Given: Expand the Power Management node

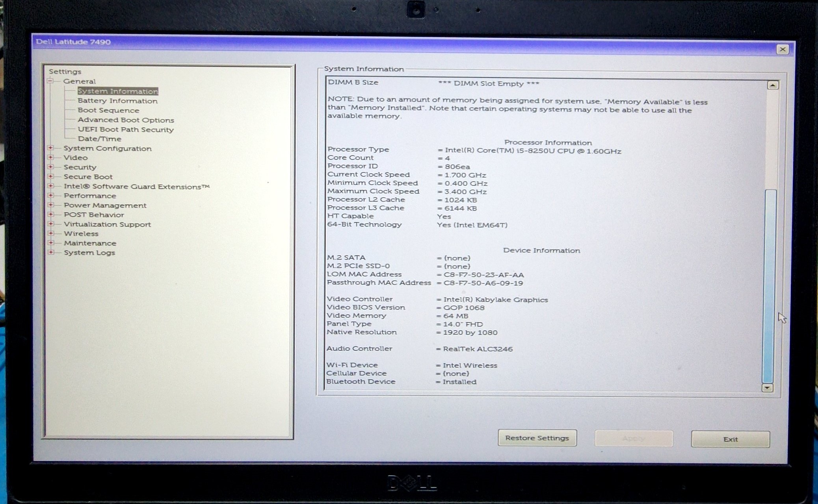Looking at the screenshot, I should tap(51, 205).
